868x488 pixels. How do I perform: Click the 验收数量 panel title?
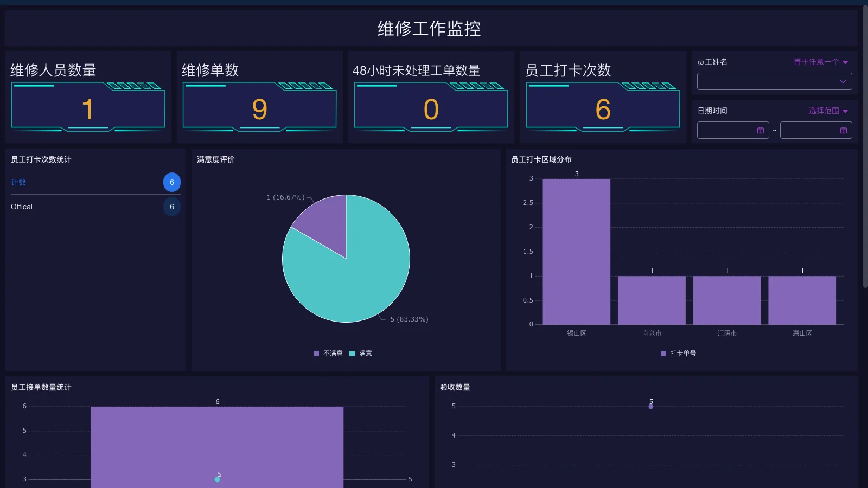click(455, 387)
